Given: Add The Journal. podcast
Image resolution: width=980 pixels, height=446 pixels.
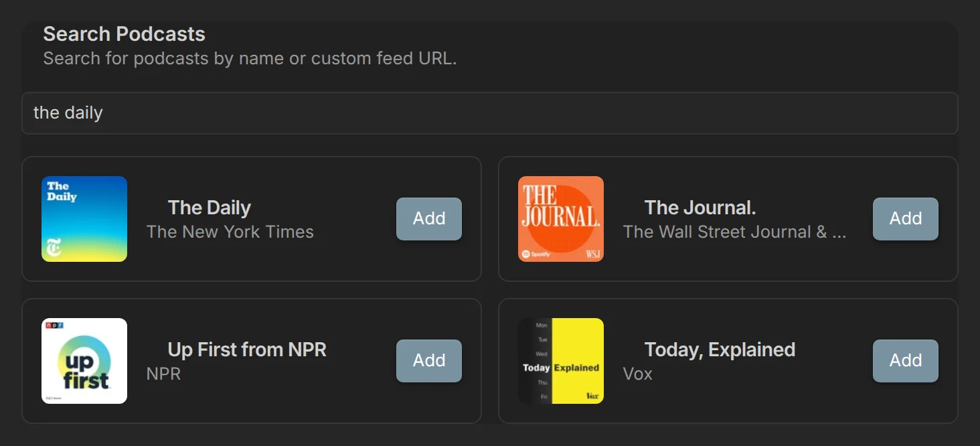Looking at the screenshot, I should 906,219.
